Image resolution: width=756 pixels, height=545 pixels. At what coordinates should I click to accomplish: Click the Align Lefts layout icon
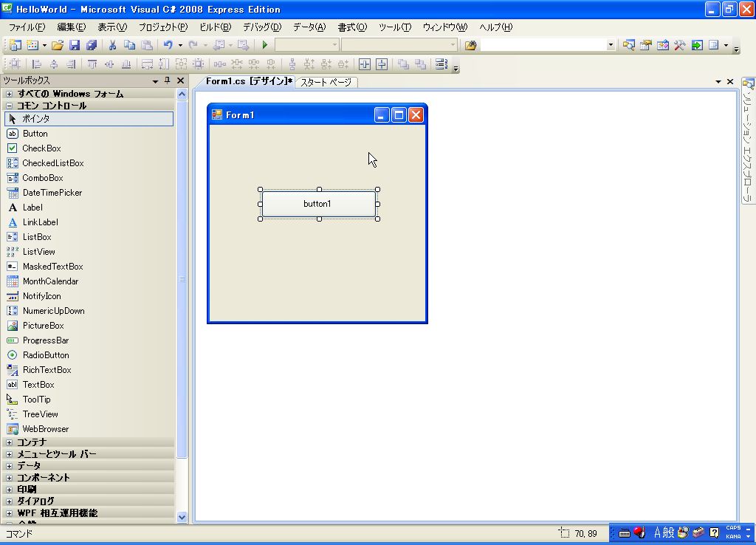pyautogui.click(x=37, y=64)
